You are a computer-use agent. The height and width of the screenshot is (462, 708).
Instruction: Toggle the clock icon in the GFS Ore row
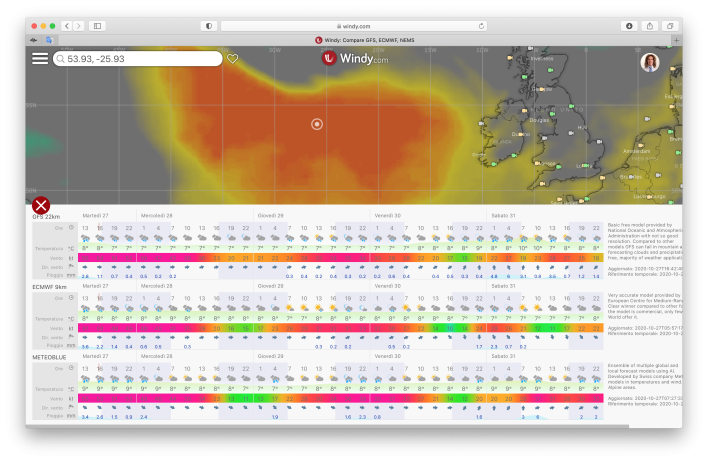point(71,228)
